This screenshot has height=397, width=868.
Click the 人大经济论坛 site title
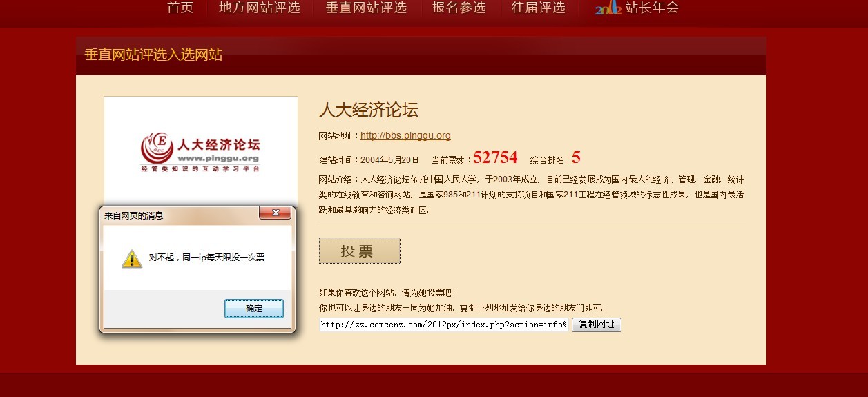(369, 110)
